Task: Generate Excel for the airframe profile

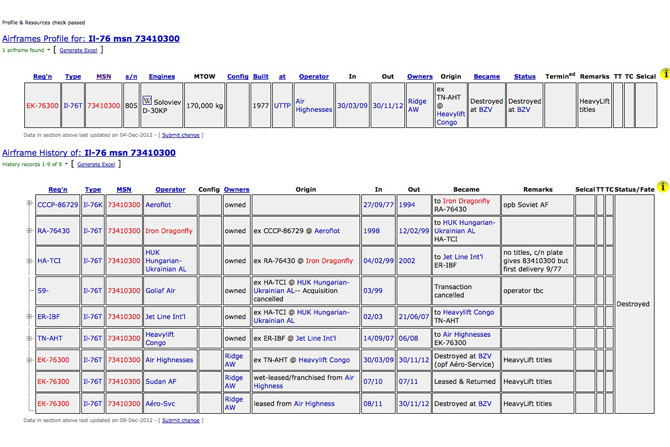Action: coord(78,50)
